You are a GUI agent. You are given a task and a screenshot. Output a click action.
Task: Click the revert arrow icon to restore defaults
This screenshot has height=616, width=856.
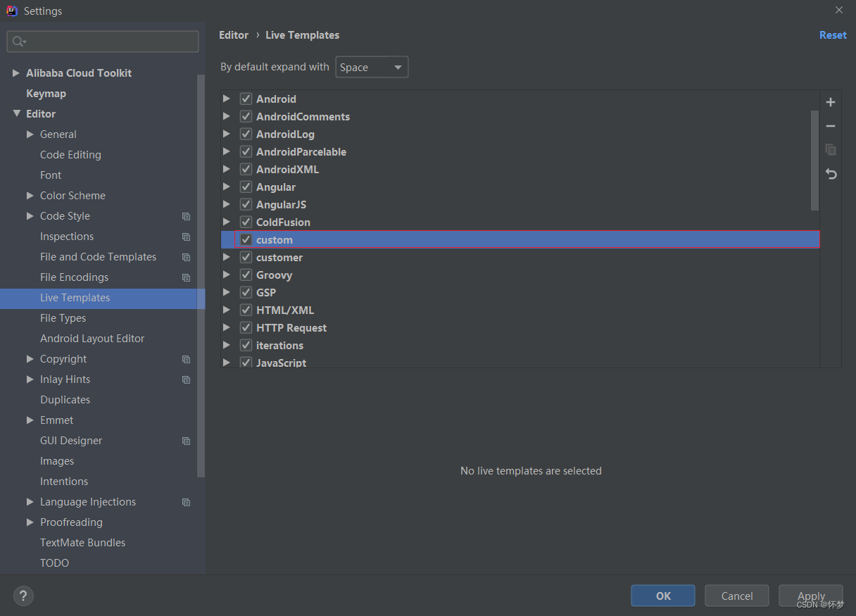pyautogui.click(x=831, y=174)
